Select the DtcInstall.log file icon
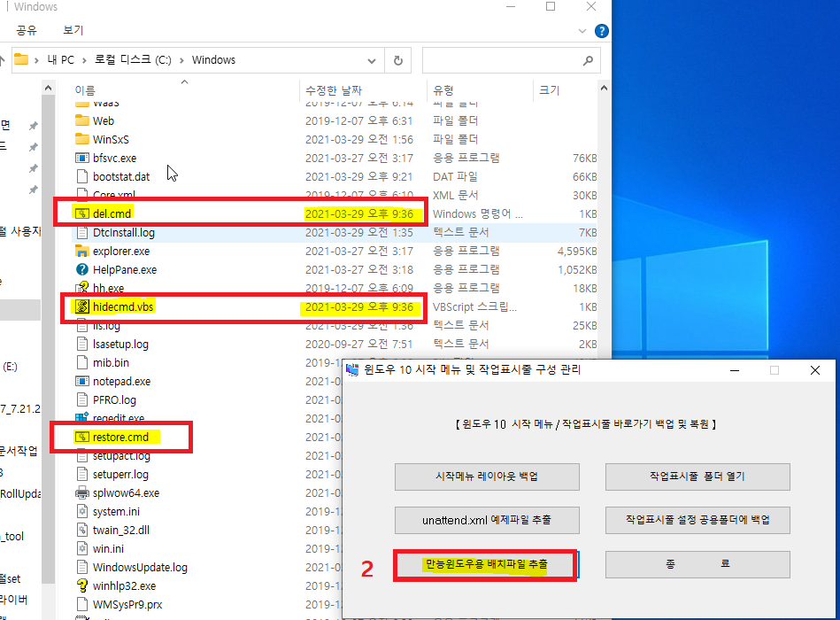The width and height of the screenshot is (840, 620). click(82, 233)
